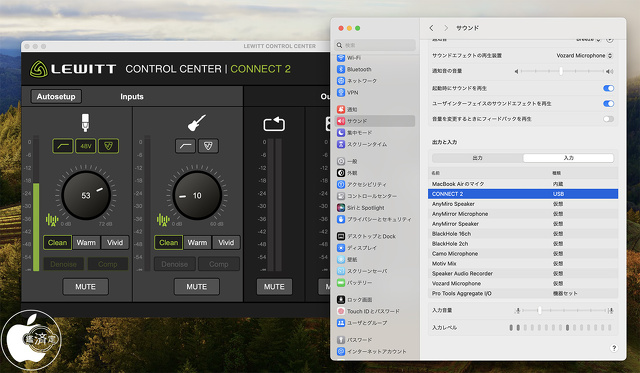The height and width of the screenshot is (373, 640).
Task: Enable 音量を変更するときにフィードバックを再生 switch
Action: (x=608, y=119)
